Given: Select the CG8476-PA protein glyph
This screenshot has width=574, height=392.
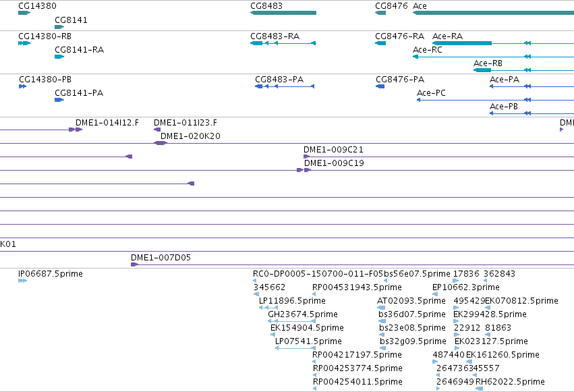Looking at the screenshot, I should click(x=380, y=86).
